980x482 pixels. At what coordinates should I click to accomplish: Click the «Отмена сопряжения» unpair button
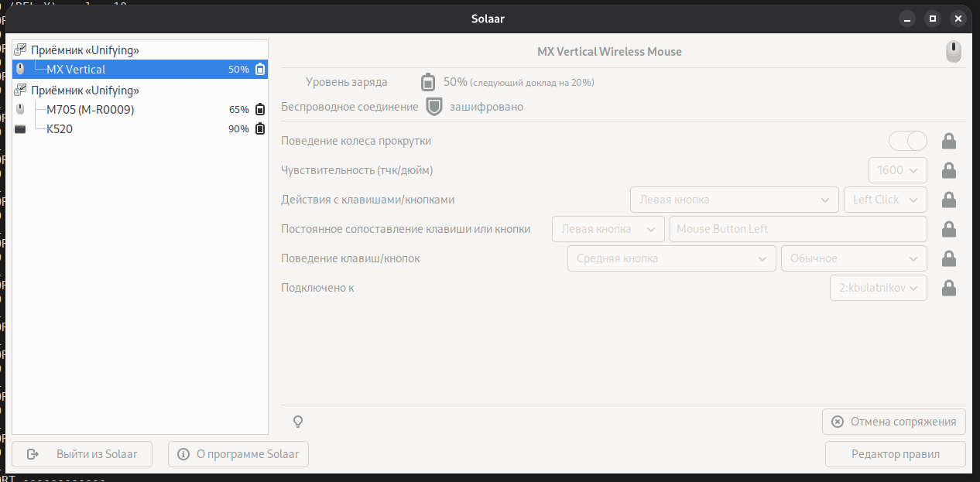pos(893,422)
